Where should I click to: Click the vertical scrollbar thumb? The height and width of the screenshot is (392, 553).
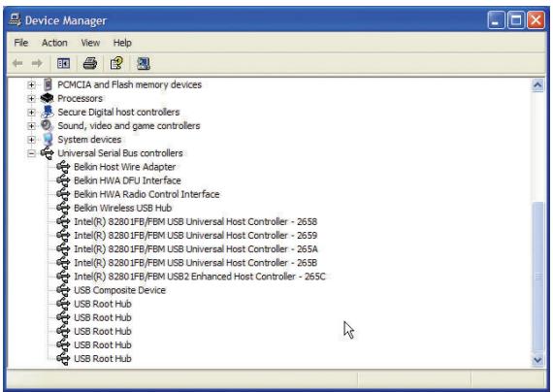tap(537, 277)
